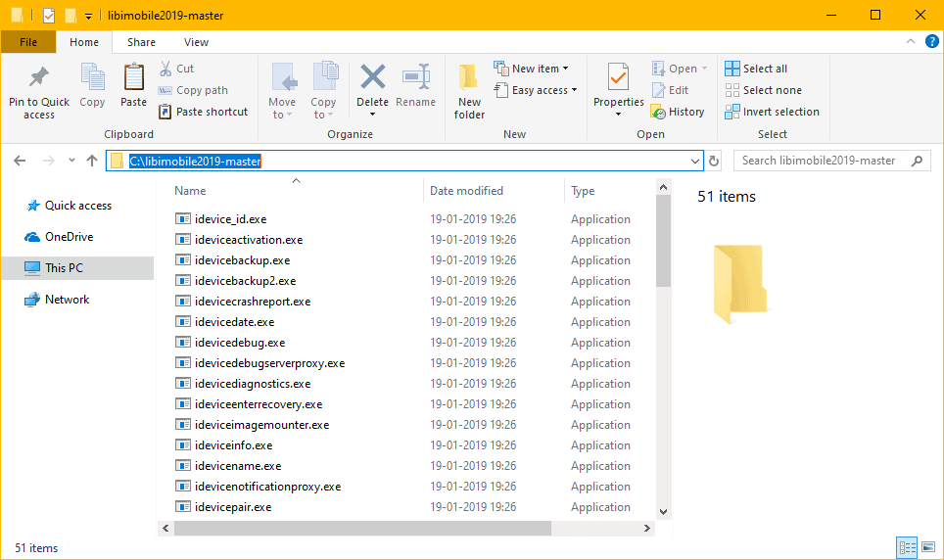The height and width of the screenshot is (560, 944).
Task: Open the Copy to menu
Action: (x=323, y=91)
